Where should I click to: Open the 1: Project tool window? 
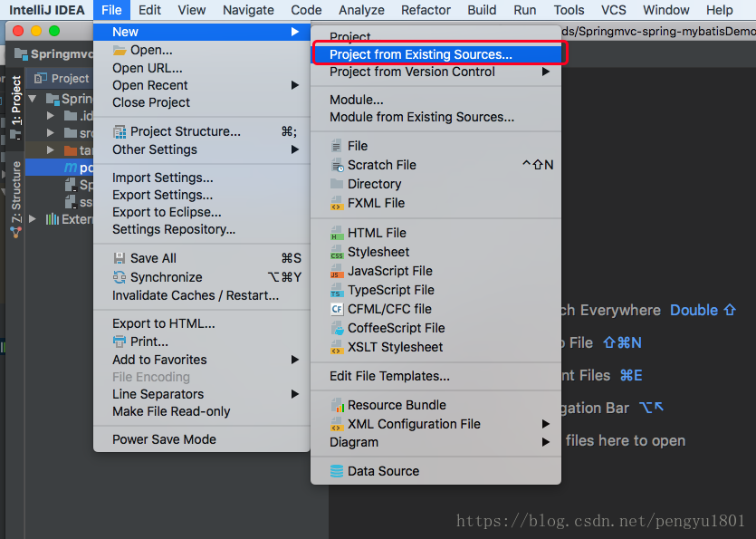click(15, 96)
